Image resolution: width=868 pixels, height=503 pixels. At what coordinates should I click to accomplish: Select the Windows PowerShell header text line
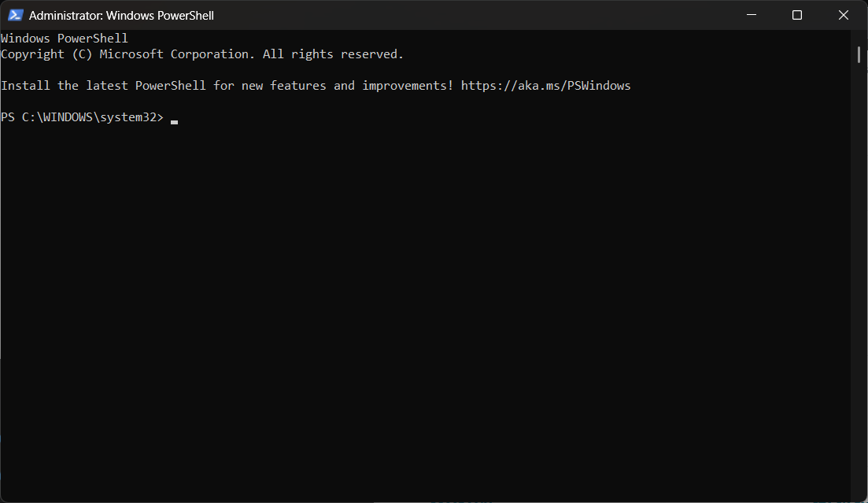point(65,37)
